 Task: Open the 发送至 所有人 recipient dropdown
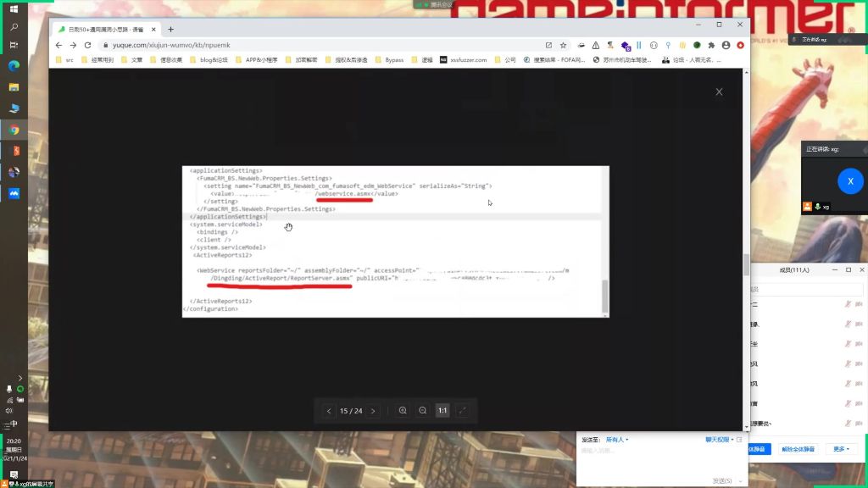pyautogui.click(x=617, y=440)
